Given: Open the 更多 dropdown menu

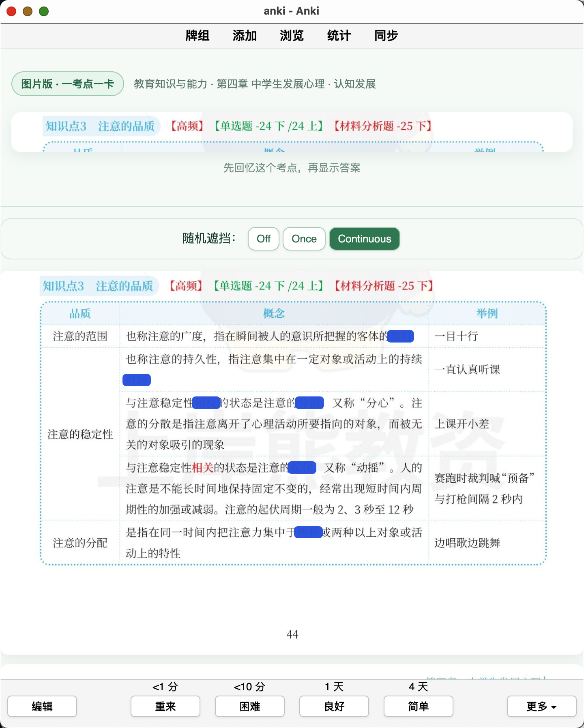Looking at the screenshot, I should click(542, 707).
